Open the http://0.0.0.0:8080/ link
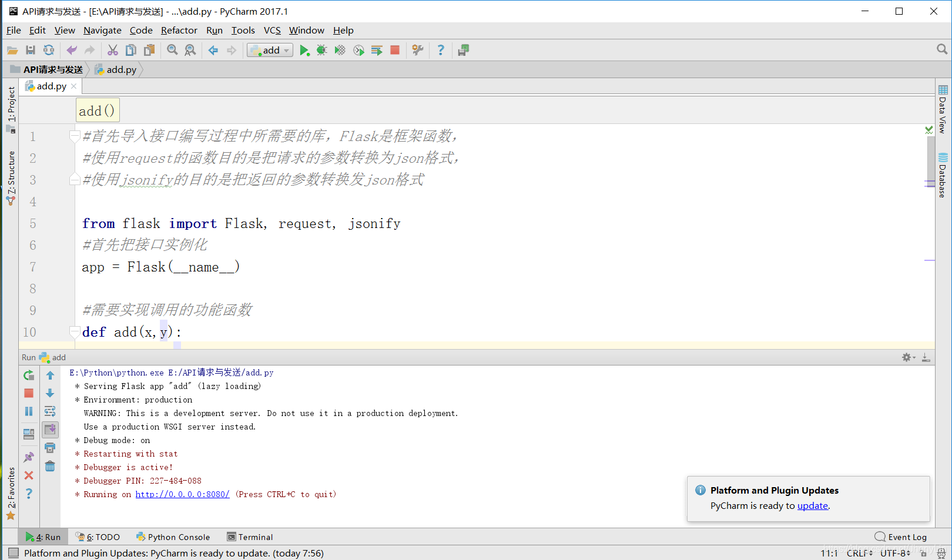952x560 pixels. click(x=182, y=494)
